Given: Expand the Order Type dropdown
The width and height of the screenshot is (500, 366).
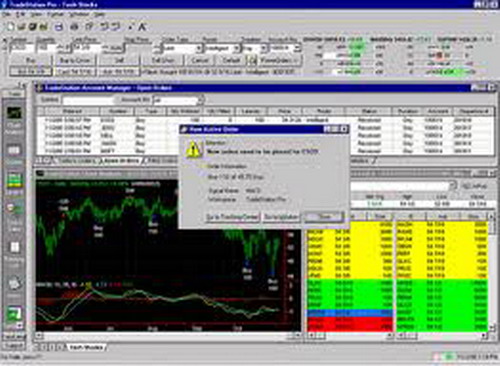Looking at the screenshot, I should (199, 48).
